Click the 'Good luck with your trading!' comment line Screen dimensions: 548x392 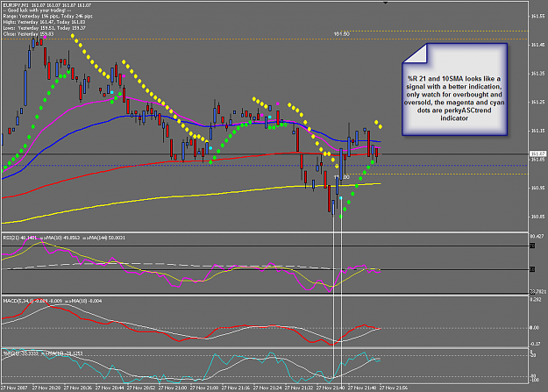tap(38, 11)
